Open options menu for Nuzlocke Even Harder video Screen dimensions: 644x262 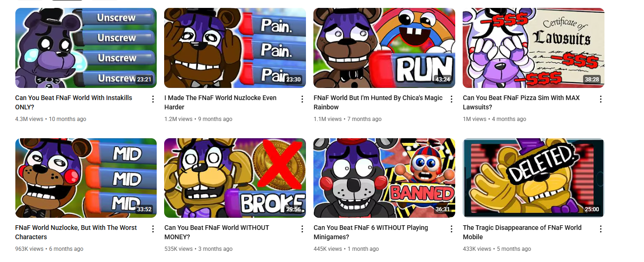(x=302, y=99)
